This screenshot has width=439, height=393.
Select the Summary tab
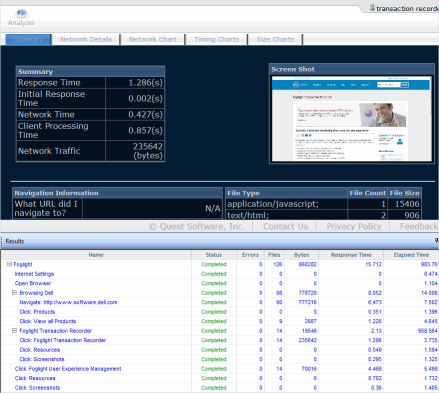28,39
